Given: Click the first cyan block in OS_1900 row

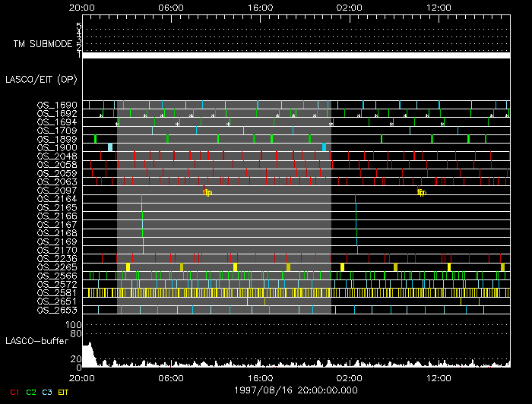Looking at the screenshot, I should (110, 147).
